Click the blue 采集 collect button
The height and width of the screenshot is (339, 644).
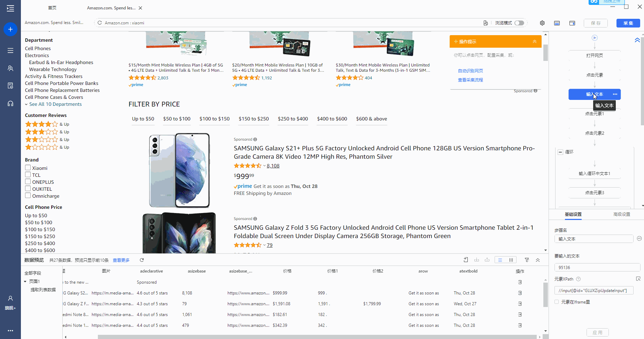pyautogui.click(x=628, y=23)
